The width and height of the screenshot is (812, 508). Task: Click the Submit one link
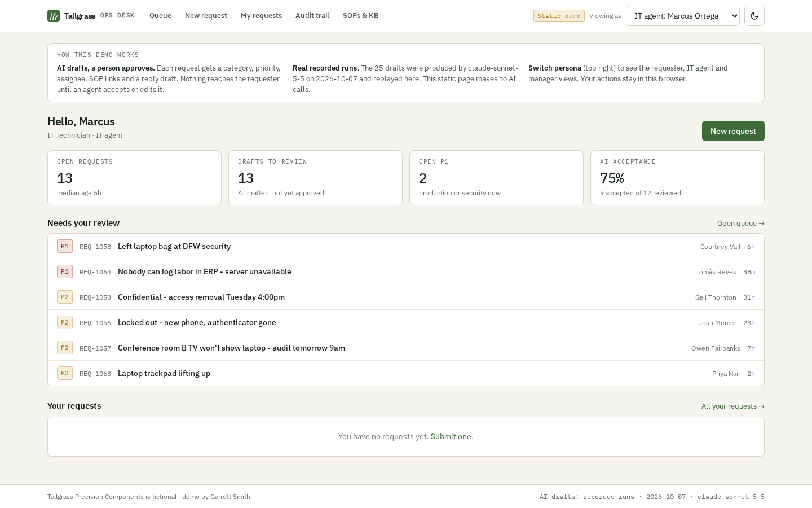(x=452, y=436)
